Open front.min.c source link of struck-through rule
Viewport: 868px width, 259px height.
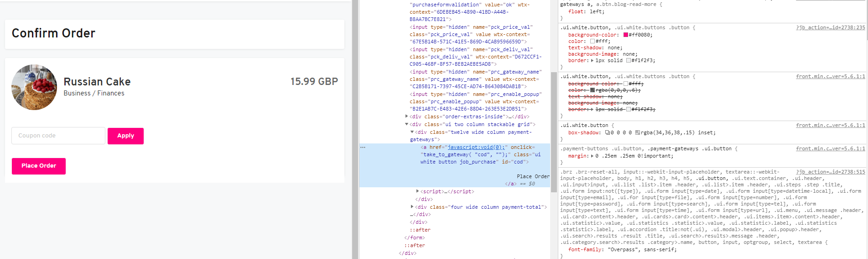pyautogui.click(x=831, y=76)
